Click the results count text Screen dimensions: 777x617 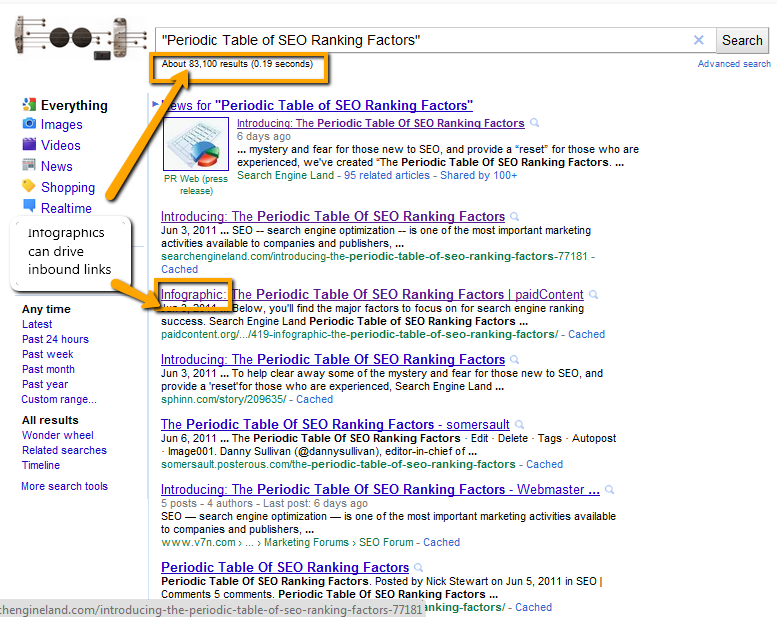tap(237, 64)
